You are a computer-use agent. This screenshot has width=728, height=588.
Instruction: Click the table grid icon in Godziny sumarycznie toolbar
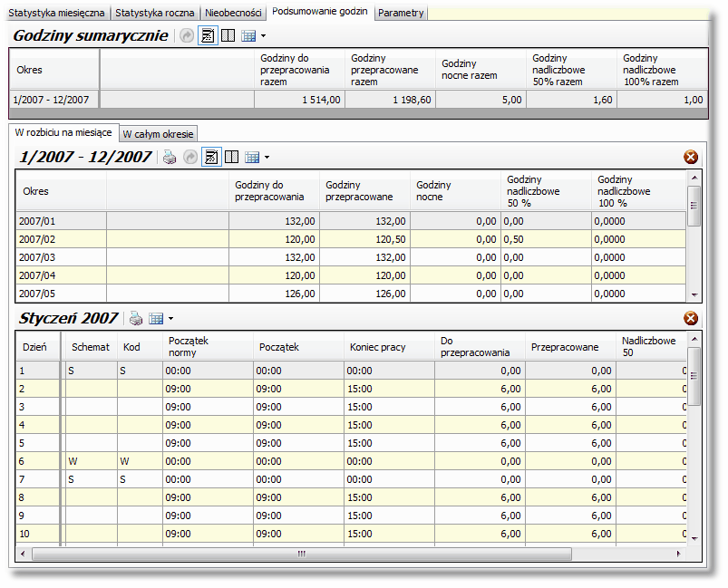coord(248,35)
